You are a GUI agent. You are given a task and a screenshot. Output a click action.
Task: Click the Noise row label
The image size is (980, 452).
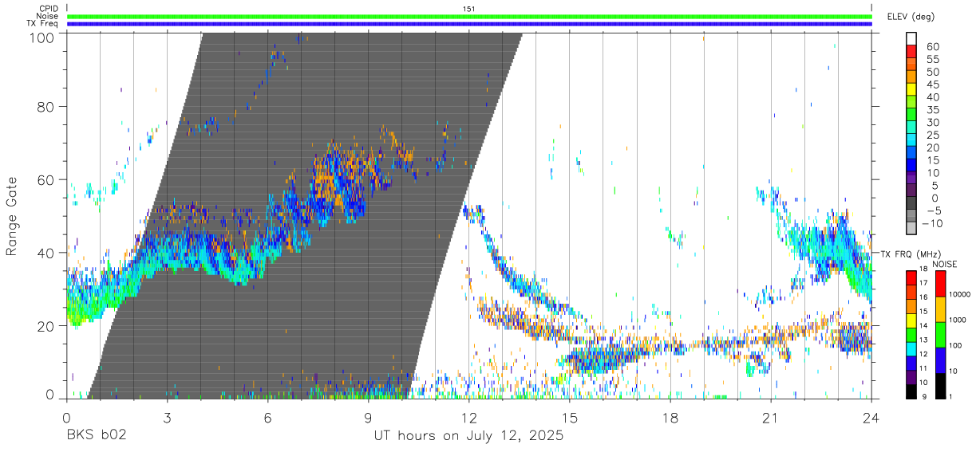[x=47, y=16]
